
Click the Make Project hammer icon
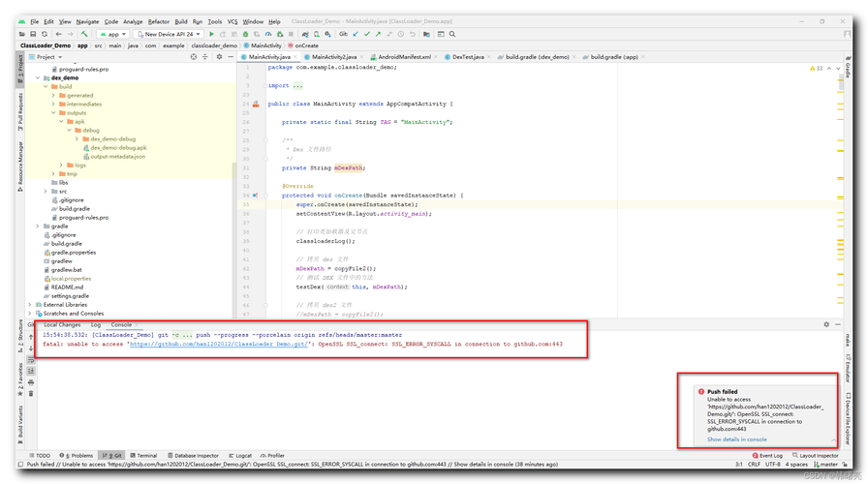(x=84, y=34)
